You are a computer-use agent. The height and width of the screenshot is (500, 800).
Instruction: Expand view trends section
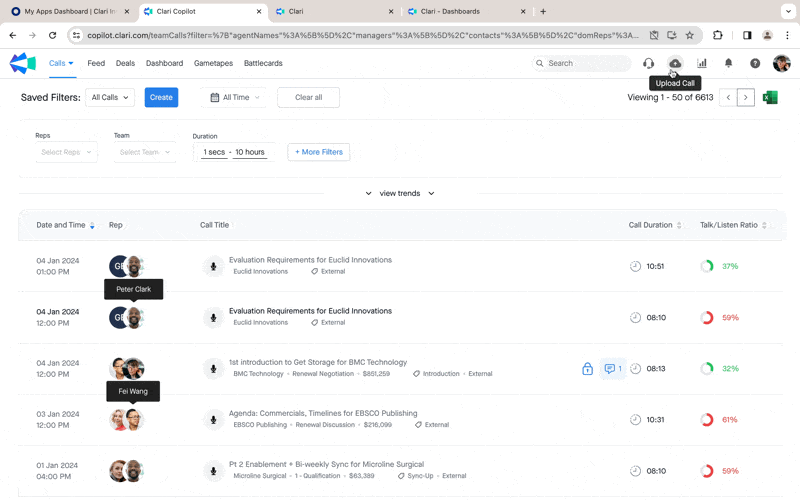click(x=400, y=193)
